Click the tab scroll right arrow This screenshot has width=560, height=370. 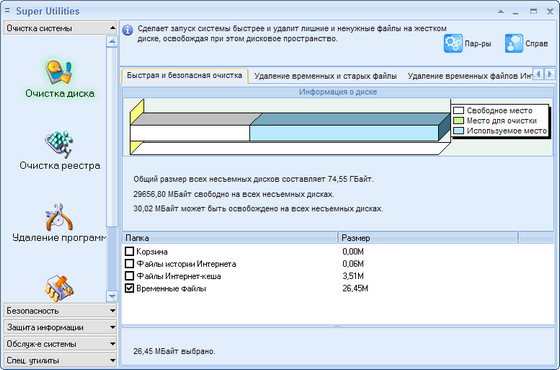pyautogui.click(x=550, y=74)
